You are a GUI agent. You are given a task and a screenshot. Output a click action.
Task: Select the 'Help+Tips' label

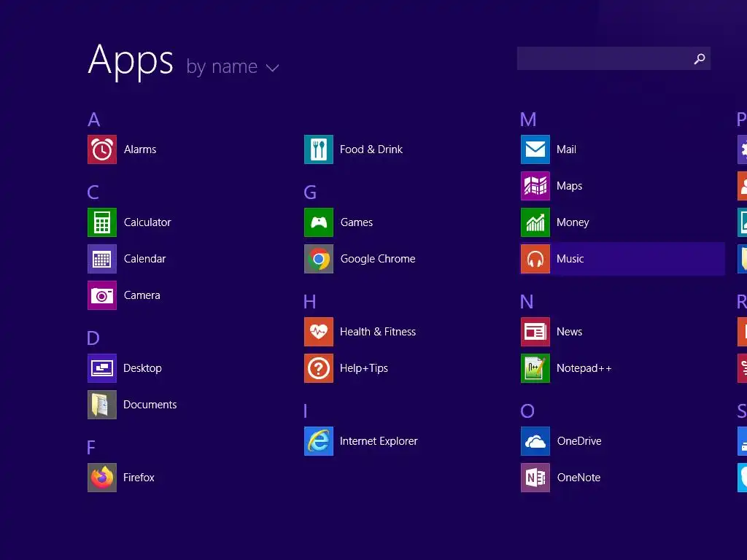click(364, 368)
